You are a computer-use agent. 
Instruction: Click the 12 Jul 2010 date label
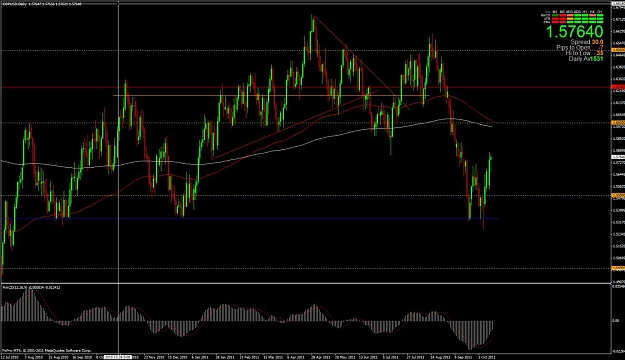point(10,357)
